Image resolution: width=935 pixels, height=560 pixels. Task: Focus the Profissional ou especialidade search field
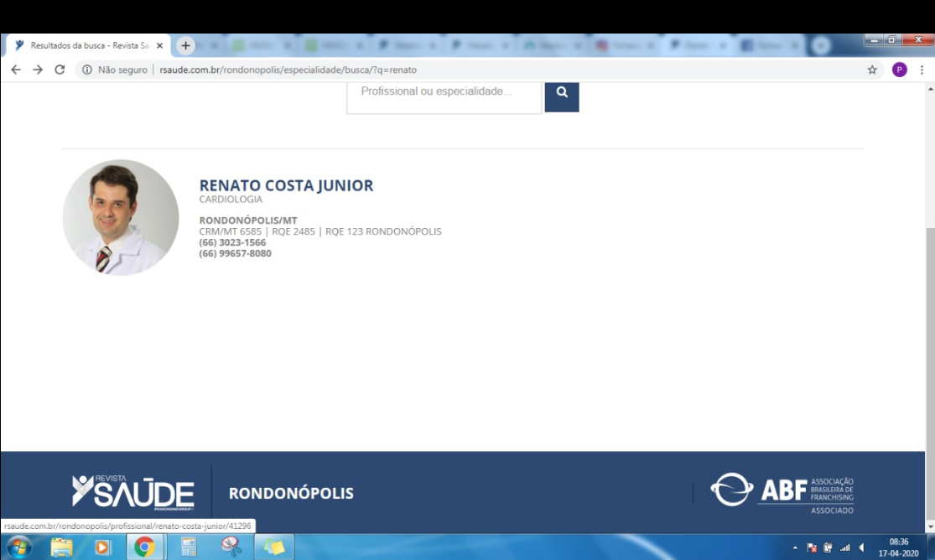pos(444,94)
